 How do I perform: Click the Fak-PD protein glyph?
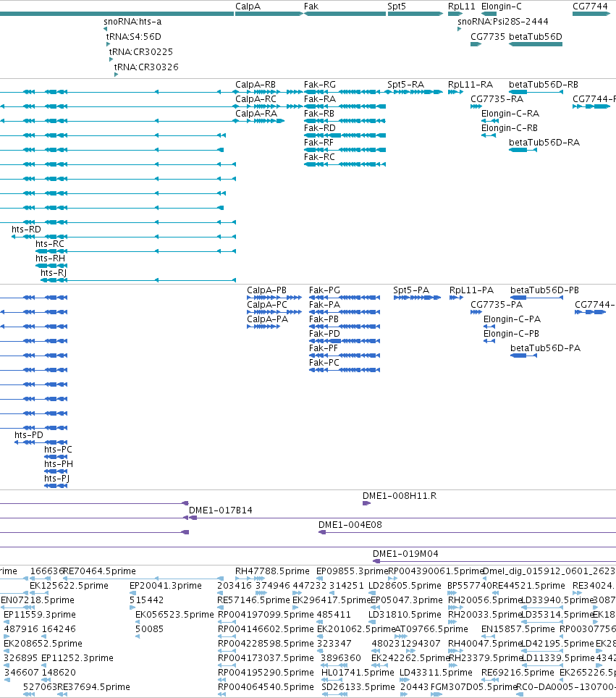(x=345, y=341)
